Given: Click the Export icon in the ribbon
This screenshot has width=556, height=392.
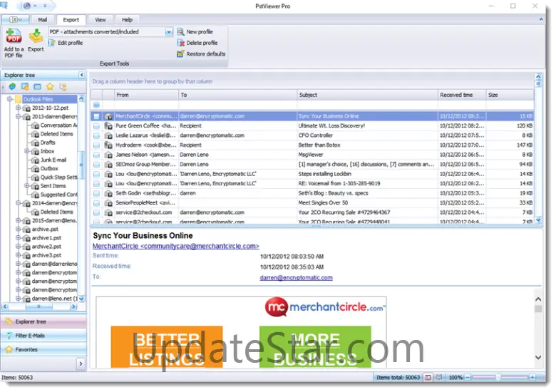Looking at the screenshot, I should tap(35, 38).
